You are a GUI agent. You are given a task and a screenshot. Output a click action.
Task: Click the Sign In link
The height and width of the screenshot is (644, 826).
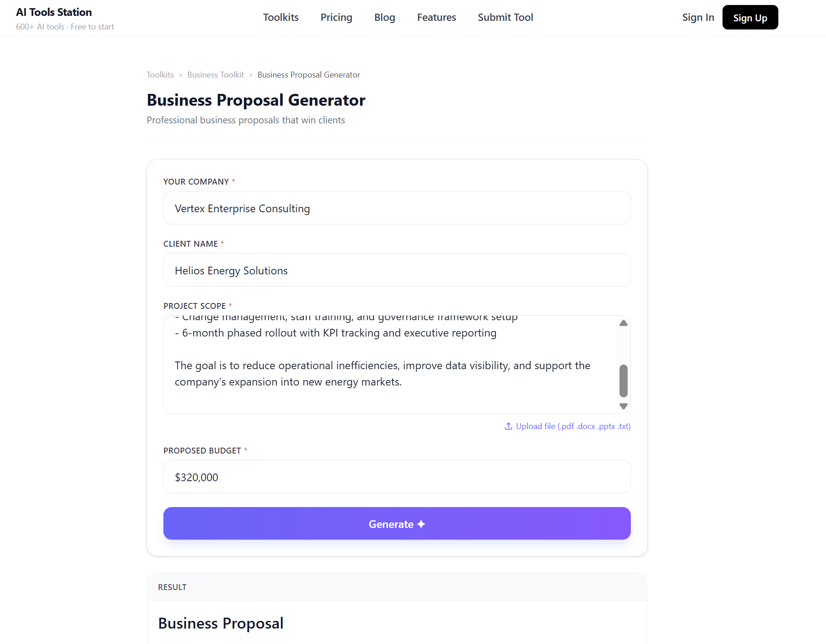coord(698,17)
